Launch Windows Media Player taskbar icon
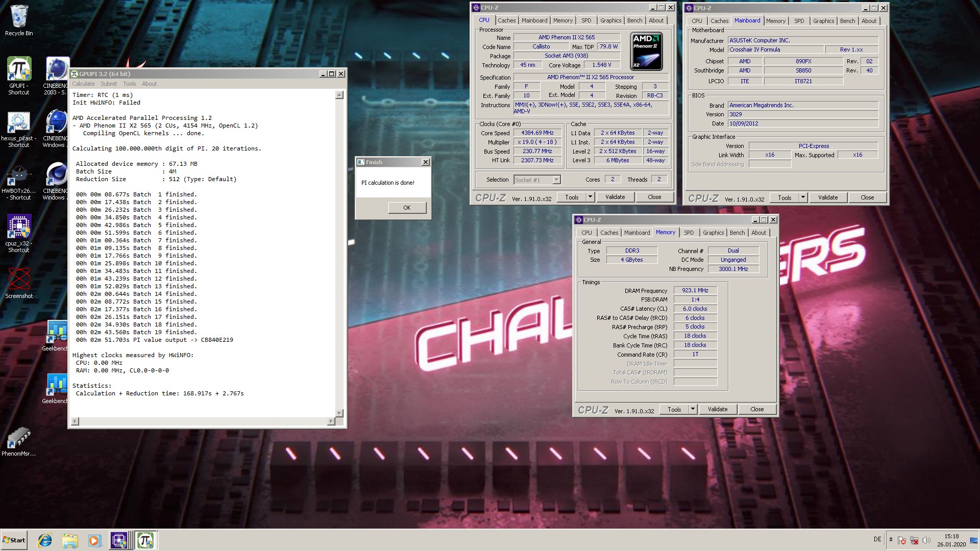This screenshot has width=980, height=551. pos(94,540)
